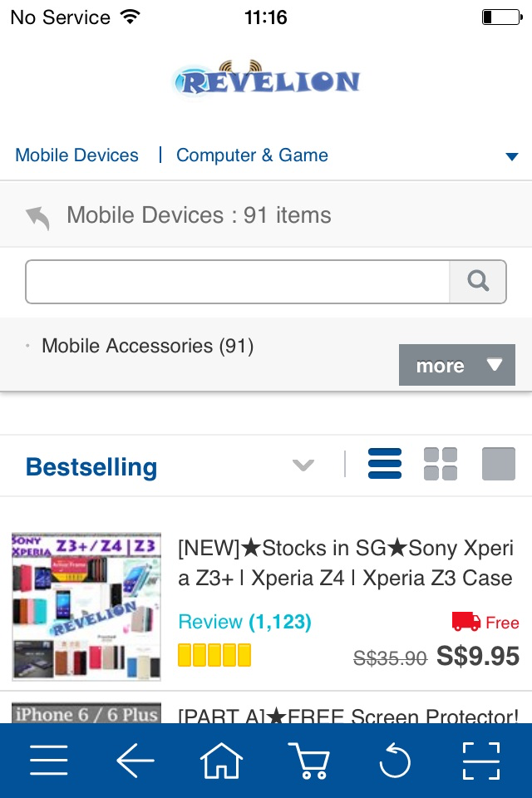Open the Bestselling sort dropdown

pyautogui.click(x=303, y=465)
